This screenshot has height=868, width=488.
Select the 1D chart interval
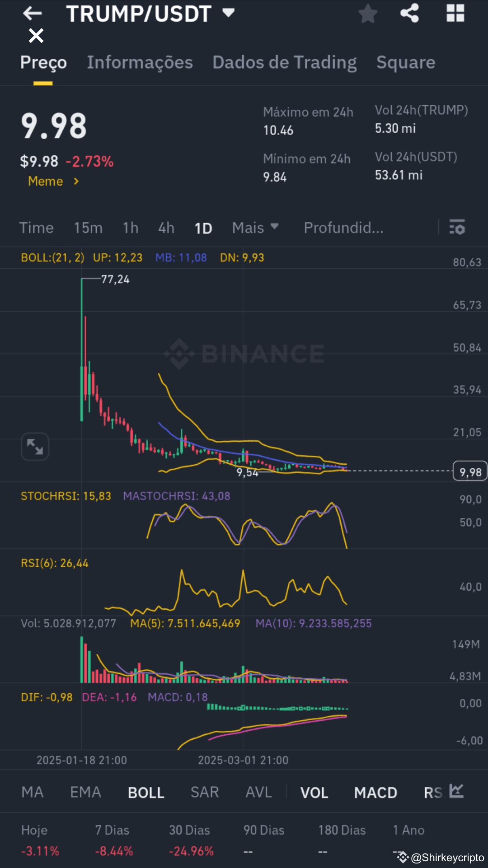coord(203,228)
